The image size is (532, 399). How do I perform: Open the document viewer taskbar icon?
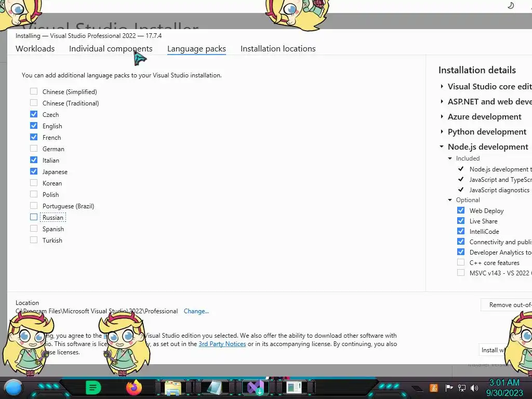(294, 388)
